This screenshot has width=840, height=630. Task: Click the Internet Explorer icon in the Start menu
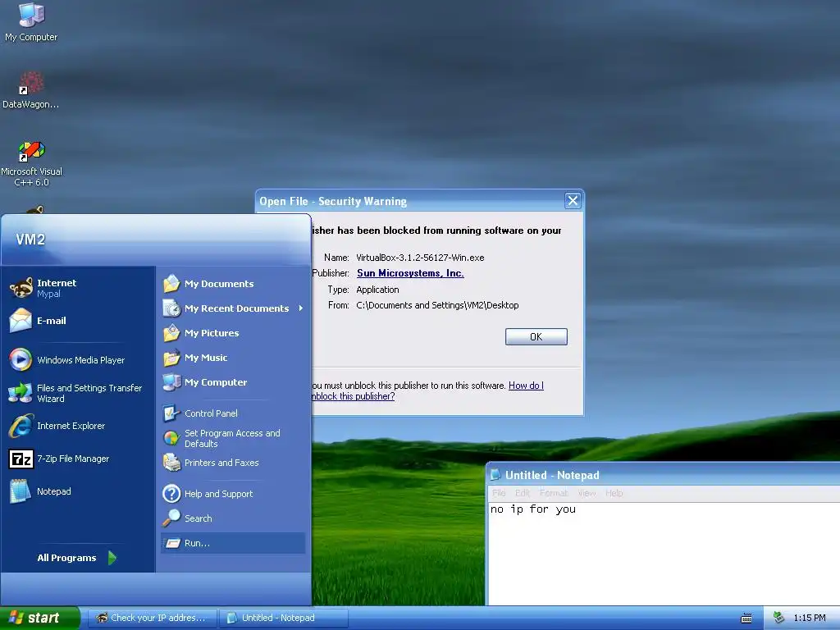click(x=21, y=426)
